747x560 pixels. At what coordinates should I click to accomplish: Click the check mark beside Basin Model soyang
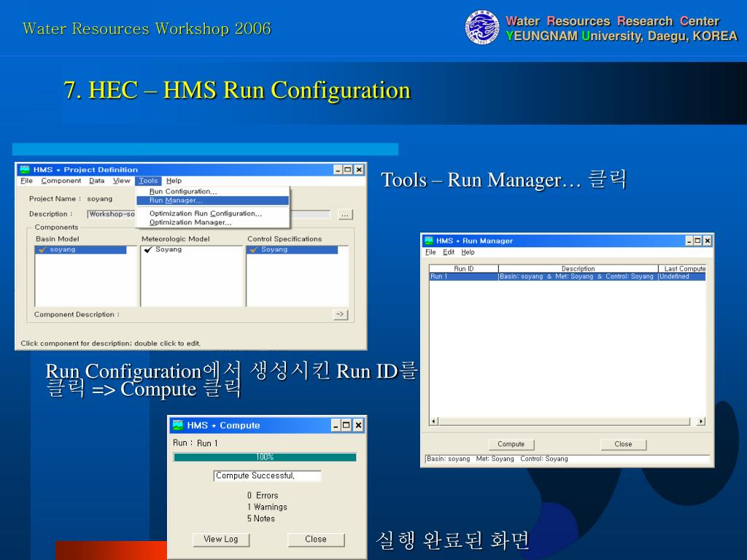(x=42, y=249)
